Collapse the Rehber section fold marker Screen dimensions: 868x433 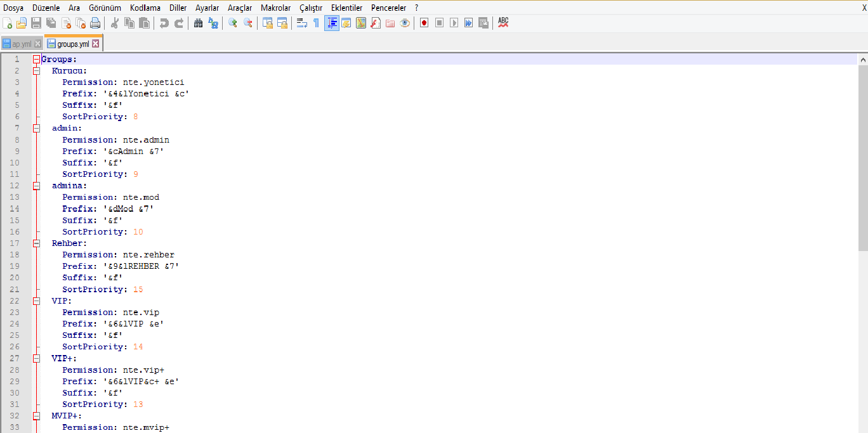36,243
